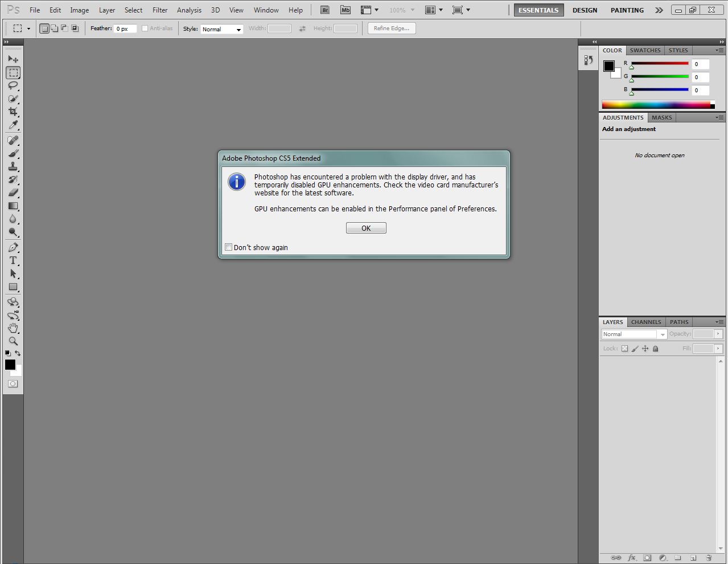Open the Screen Mode dropdown
Screen dimensions: 728x564
point(461,10)
